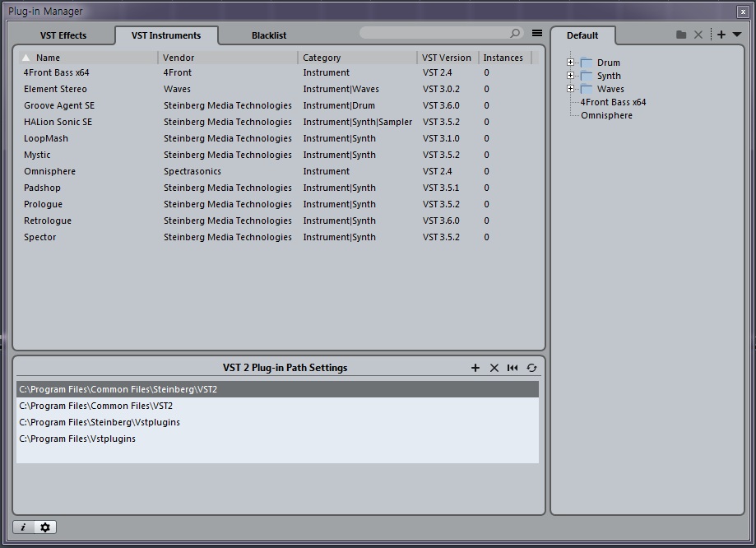
Task: Select the Drum folder icon
Action: 587,63
